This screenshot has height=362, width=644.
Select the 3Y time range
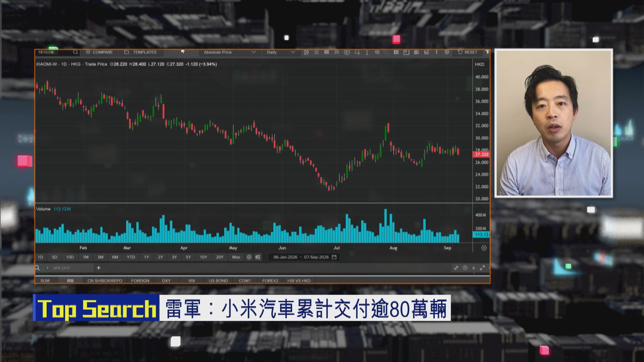[174, 257]
